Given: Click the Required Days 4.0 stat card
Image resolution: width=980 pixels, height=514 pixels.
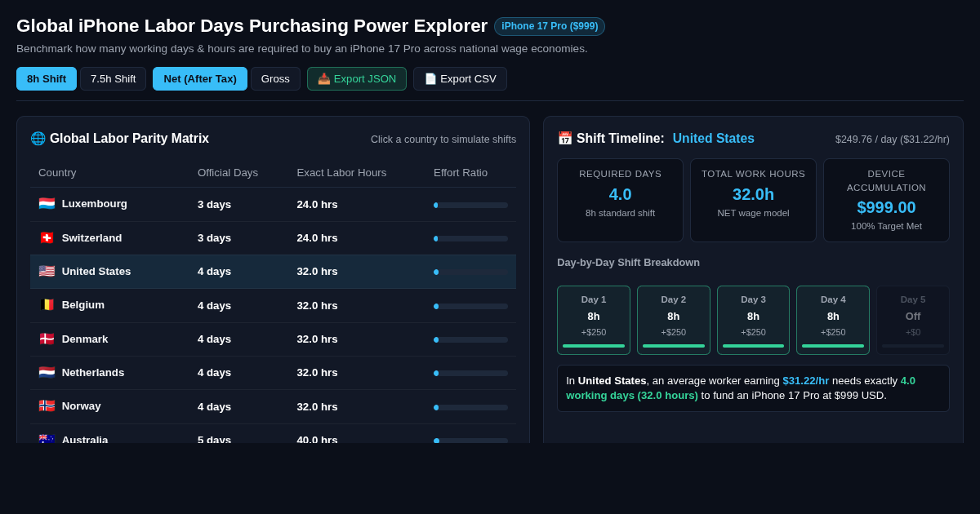Looking at the screenshot, I should click(x=621, y=200).
